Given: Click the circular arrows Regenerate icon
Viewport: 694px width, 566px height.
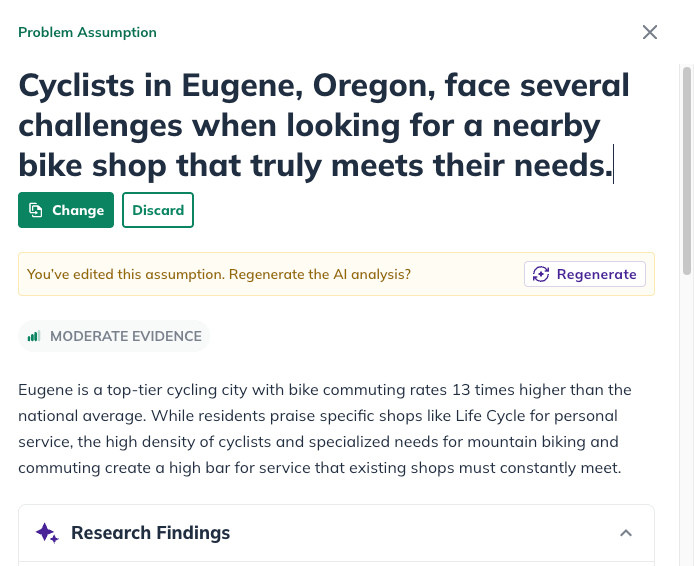Looking at the screenshot, I should point(541,274).
